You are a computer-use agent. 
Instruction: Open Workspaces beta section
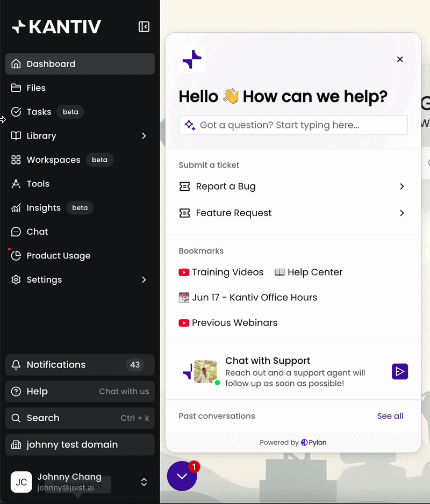click(80, 160)
